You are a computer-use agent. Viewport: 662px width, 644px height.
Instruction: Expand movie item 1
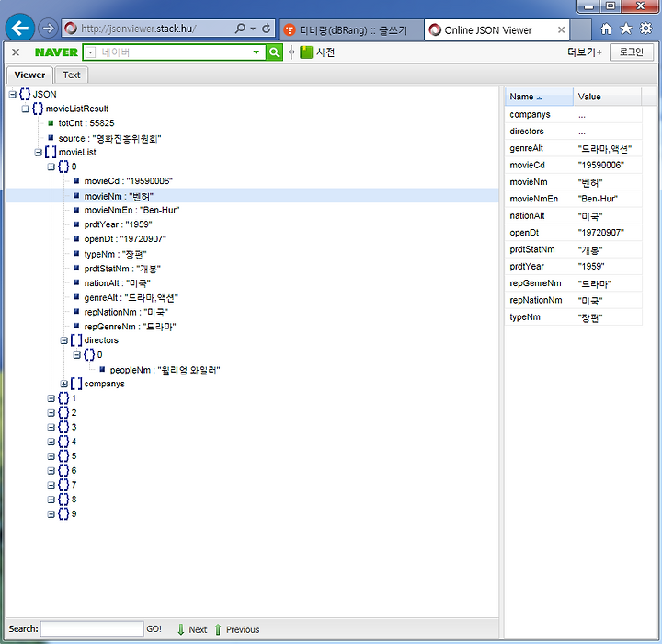(x=51, y=398)
